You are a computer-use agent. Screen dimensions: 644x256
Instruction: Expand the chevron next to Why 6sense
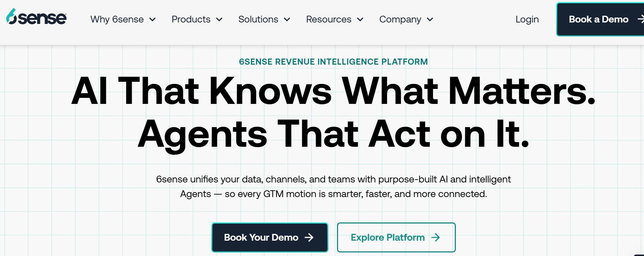coord(152,20)
